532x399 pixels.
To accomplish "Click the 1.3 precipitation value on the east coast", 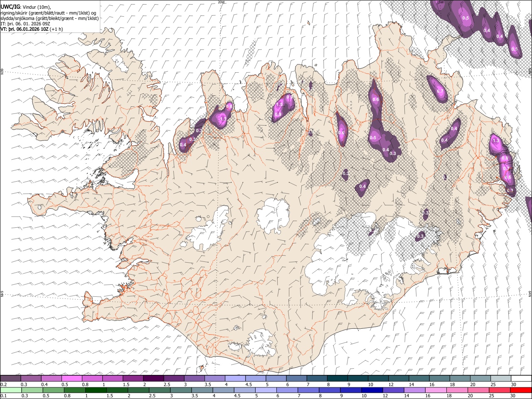I will tap(495, 141).
